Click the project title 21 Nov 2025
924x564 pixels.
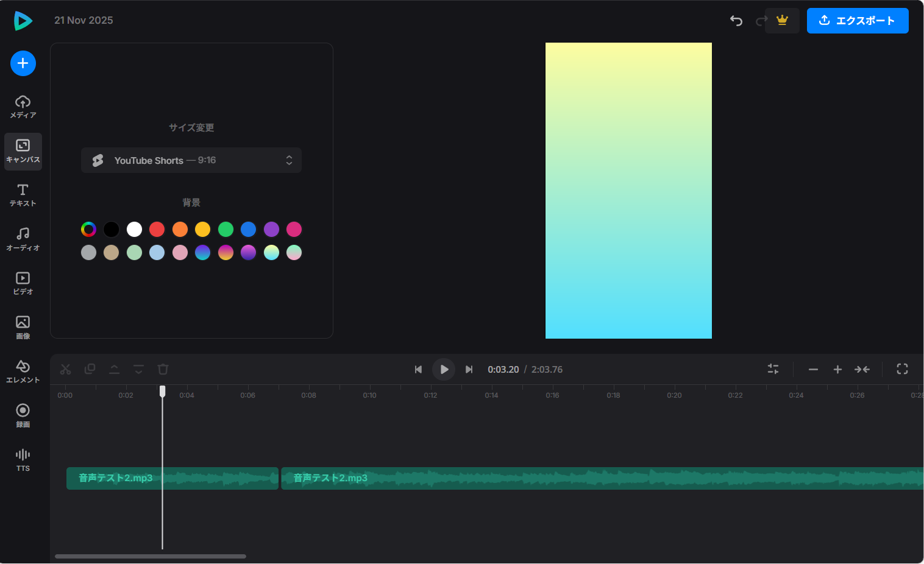coord(84,20)
